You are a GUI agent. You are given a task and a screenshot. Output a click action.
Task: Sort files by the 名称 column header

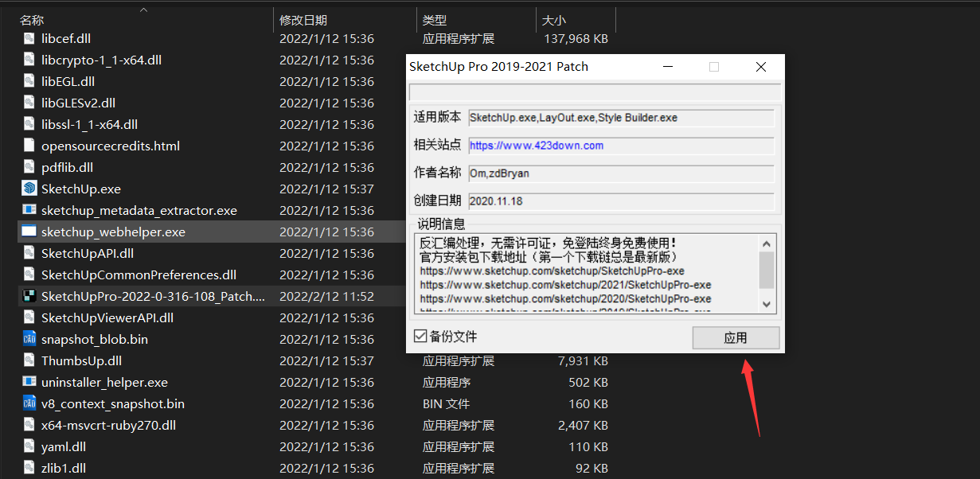[x=32, y=20]
